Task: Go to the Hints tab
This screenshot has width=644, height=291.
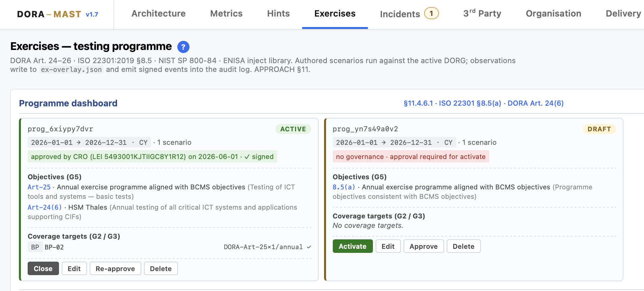Action: coord(279,14)
